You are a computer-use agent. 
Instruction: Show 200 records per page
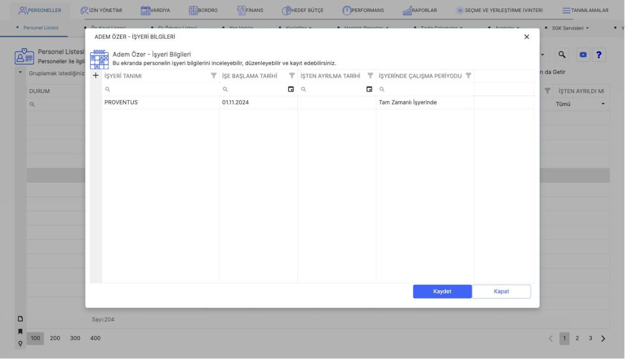(55, 338)
